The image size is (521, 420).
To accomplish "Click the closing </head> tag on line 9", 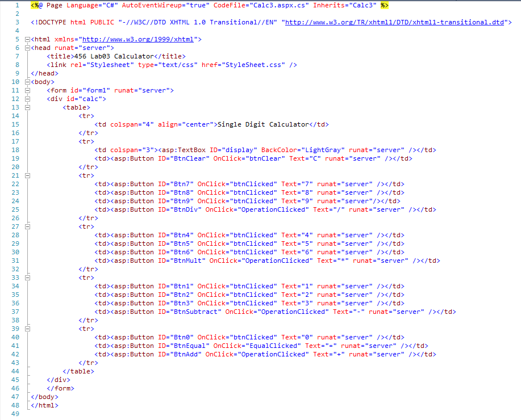I will pos(44,73).
